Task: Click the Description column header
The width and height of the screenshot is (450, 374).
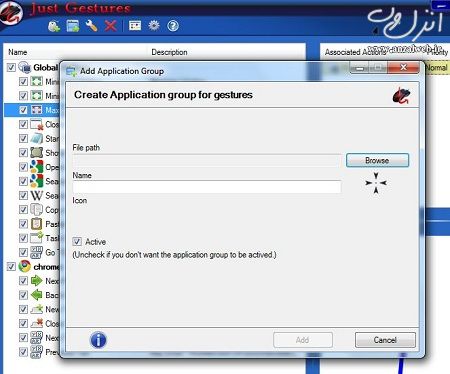Action: click(x=169, y=52)
